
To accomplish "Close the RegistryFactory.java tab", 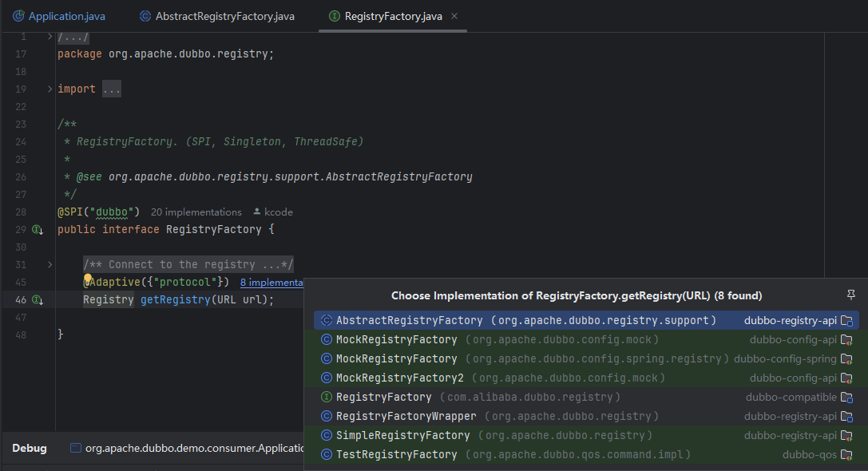I will tap(454, 16).
